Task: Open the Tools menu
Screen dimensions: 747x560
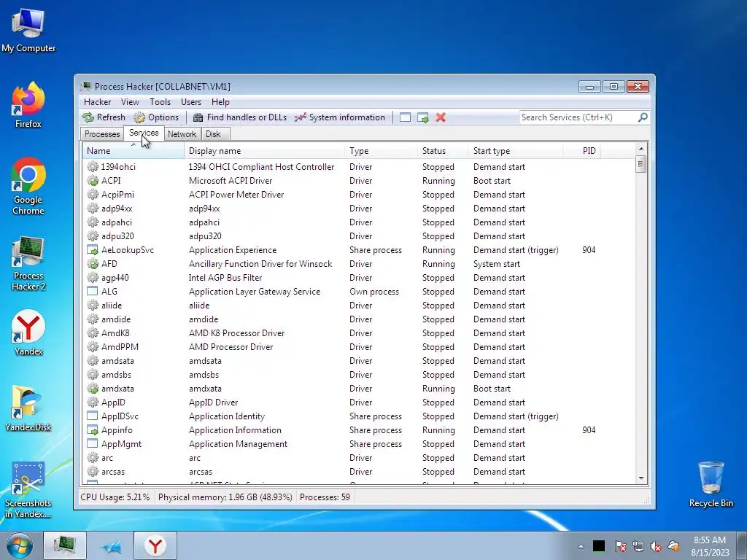Action: point(160,102)
